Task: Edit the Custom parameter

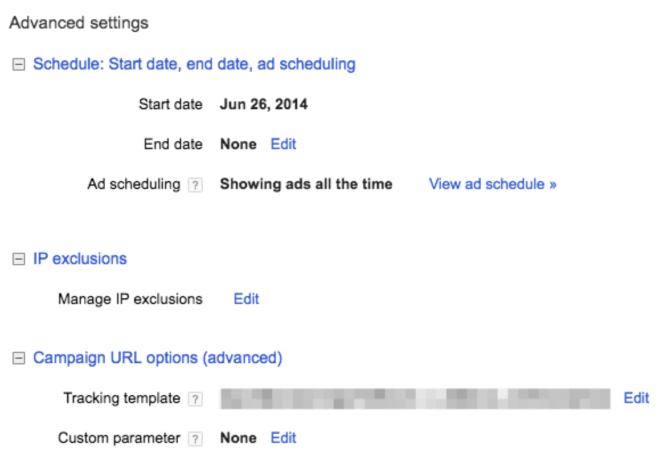Action: (x=283, y=437)
